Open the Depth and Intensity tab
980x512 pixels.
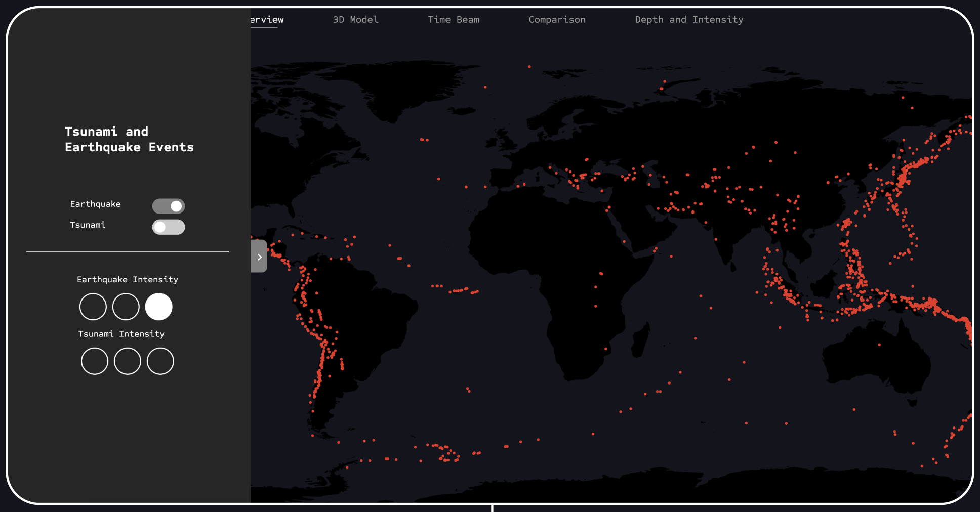pos(689,20)
